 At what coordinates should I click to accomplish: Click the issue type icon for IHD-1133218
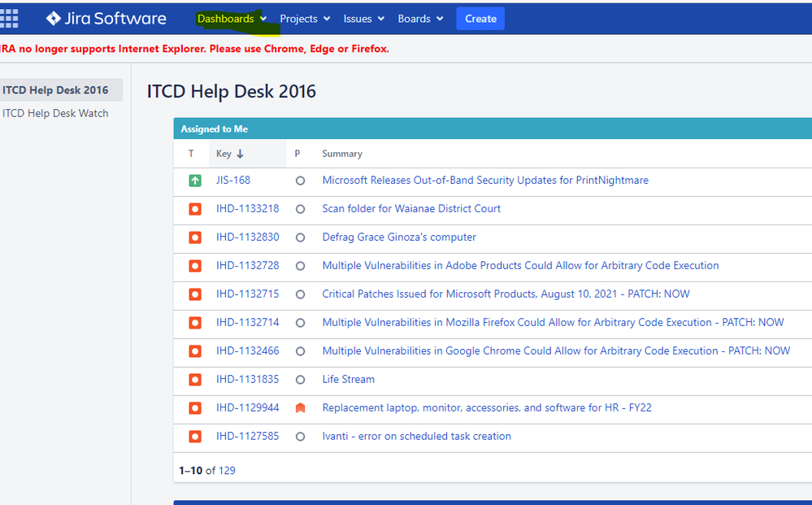195,209
